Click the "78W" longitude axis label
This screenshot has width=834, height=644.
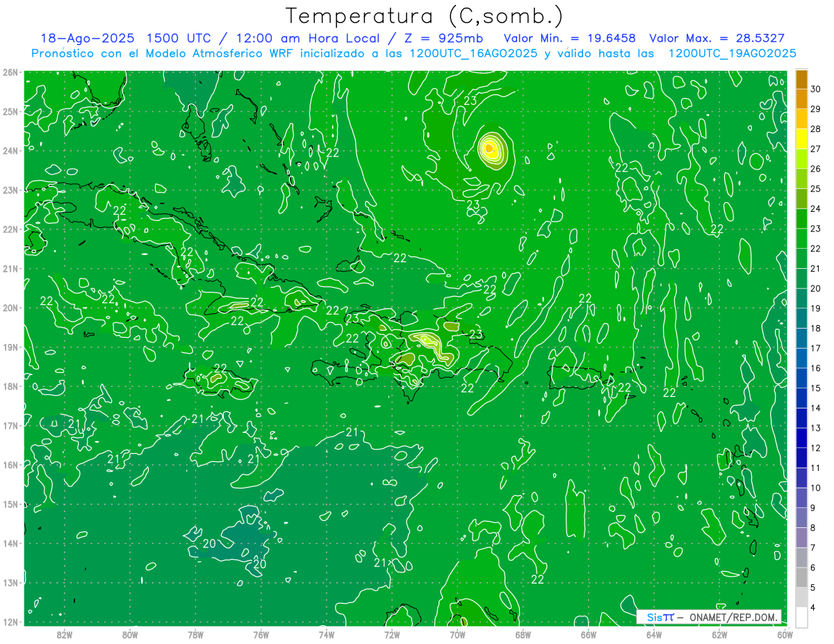click(195, 634)
